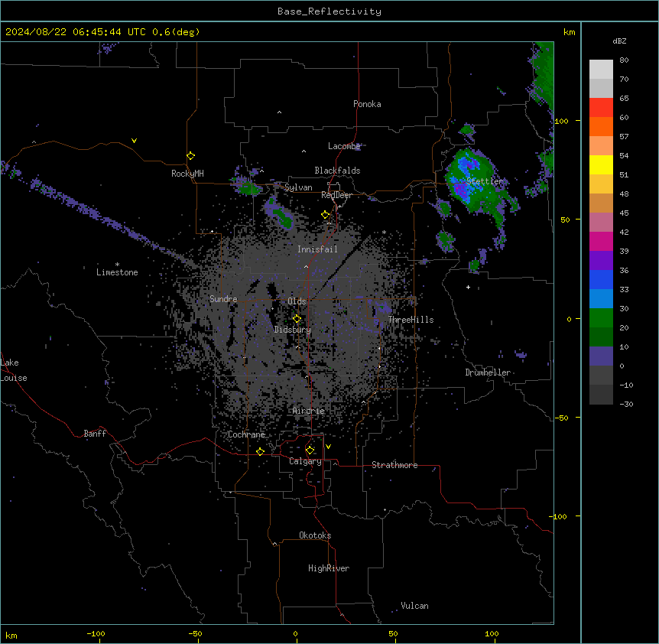The image size is (659, 644).
Task: Select the magenta 39-42 dBZ legend swatch
Action: point(601,241)
